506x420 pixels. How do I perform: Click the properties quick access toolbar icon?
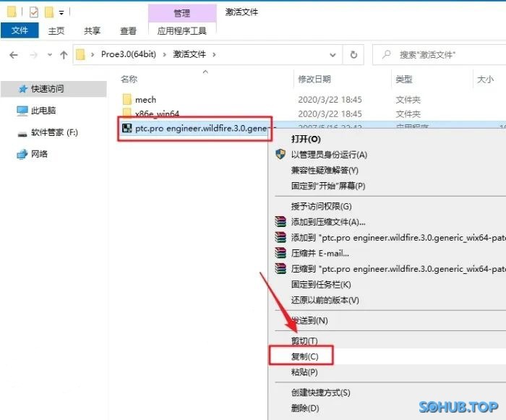click(34, 12)
